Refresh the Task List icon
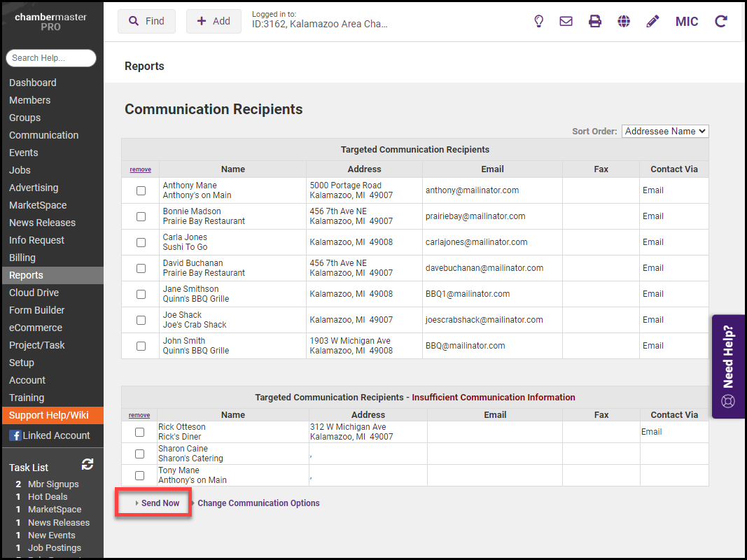 88,464
